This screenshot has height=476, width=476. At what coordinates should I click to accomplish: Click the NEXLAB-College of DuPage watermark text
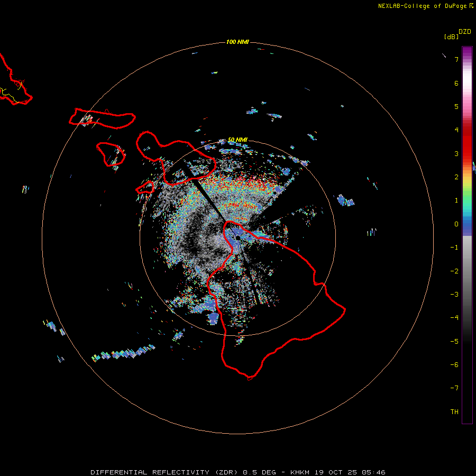425,6
